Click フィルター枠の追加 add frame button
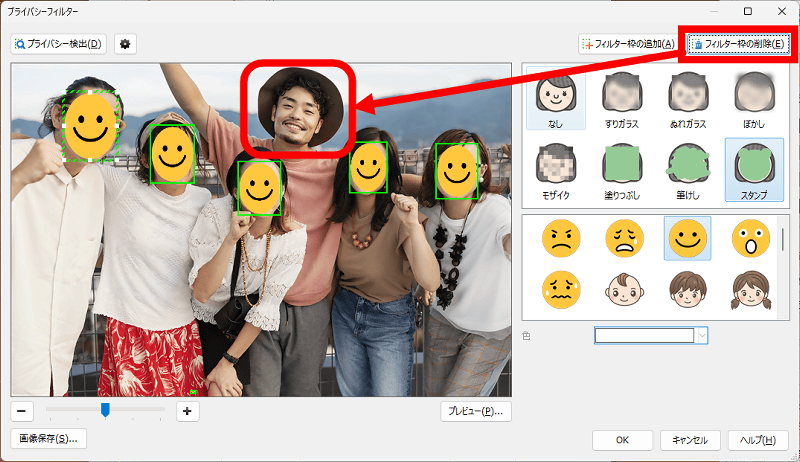Viewport: 800px width, 462px height. (x=628, y=44)
